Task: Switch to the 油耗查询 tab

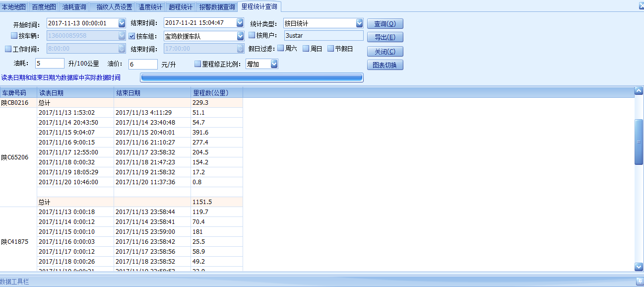Action: (74, 7)
